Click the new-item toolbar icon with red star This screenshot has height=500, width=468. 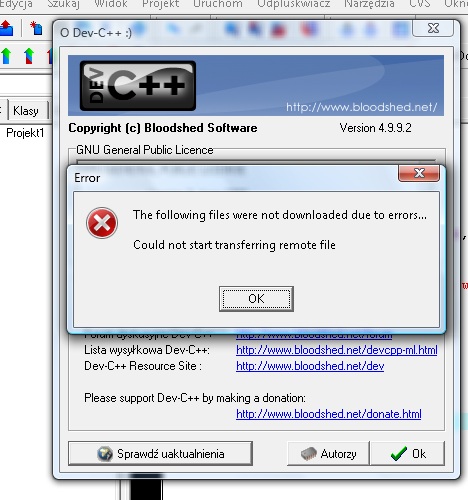click(36, 28)
